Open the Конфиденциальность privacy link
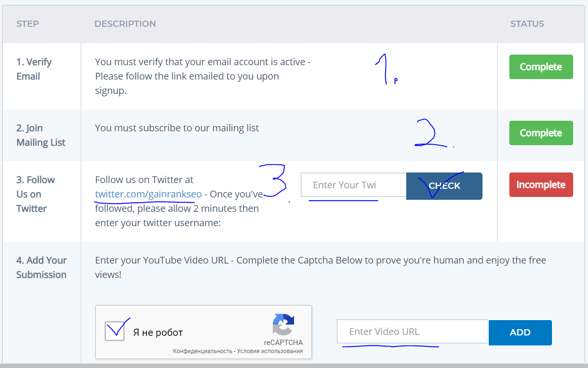 [203, 351]
